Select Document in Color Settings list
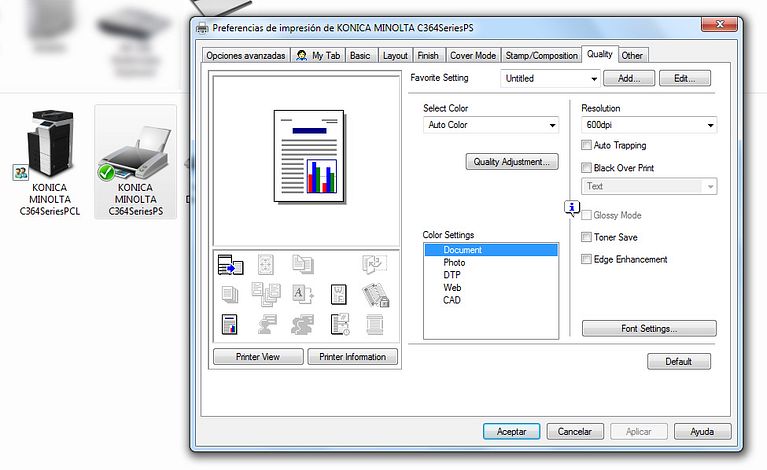This screenshot has width=767, height=470. 491,249
